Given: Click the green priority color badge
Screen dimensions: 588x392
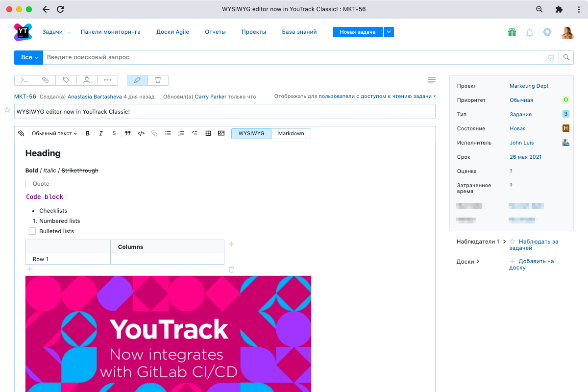Looking at the screenshot, I should coord(566,100).
